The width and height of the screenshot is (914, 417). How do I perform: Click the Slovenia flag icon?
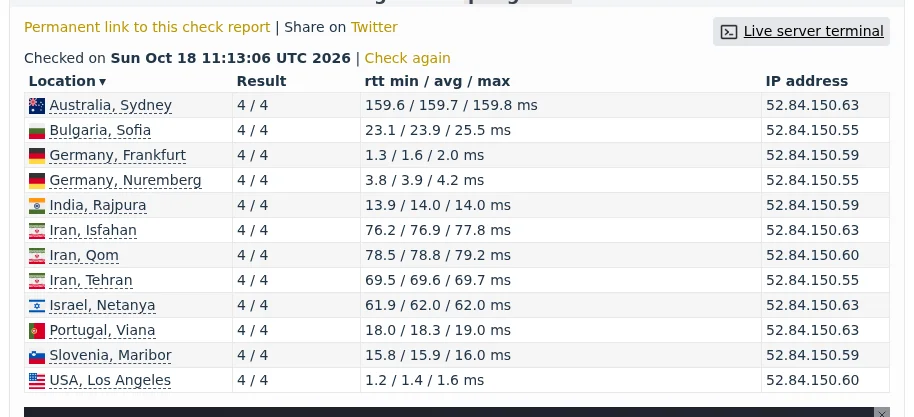[37, 356]
